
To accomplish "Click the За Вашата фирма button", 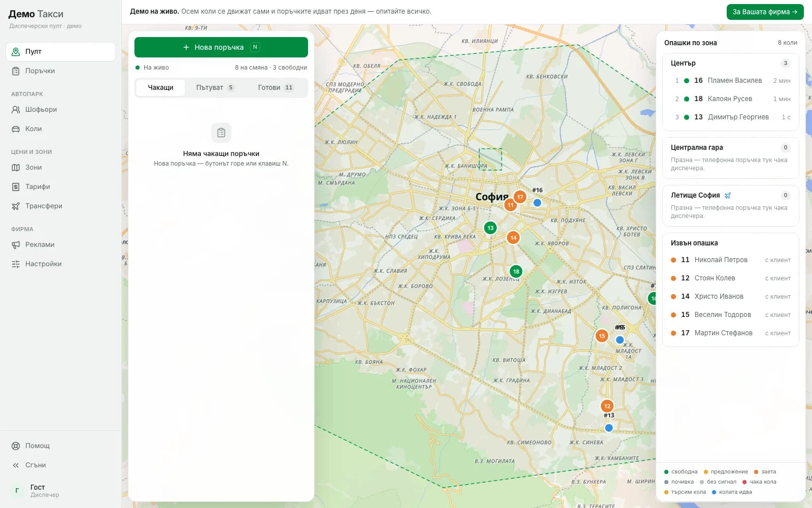I will point(765,12).
